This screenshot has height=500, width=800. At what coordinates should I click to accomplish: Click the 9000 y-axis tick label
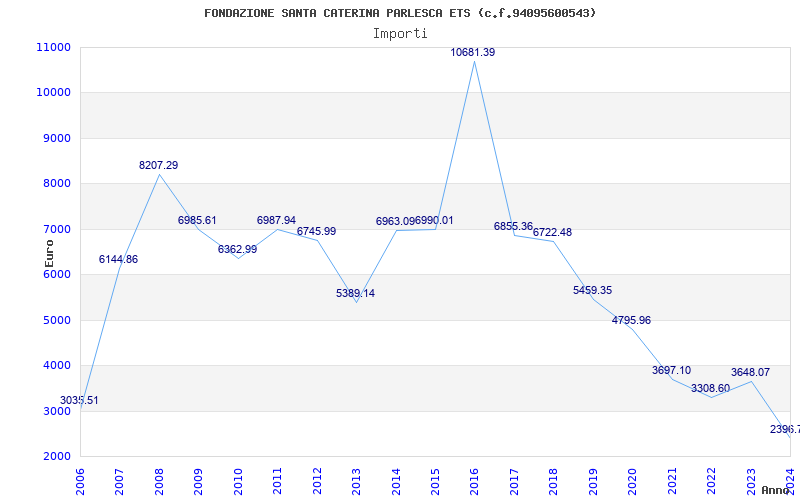(x=55, y=138)
